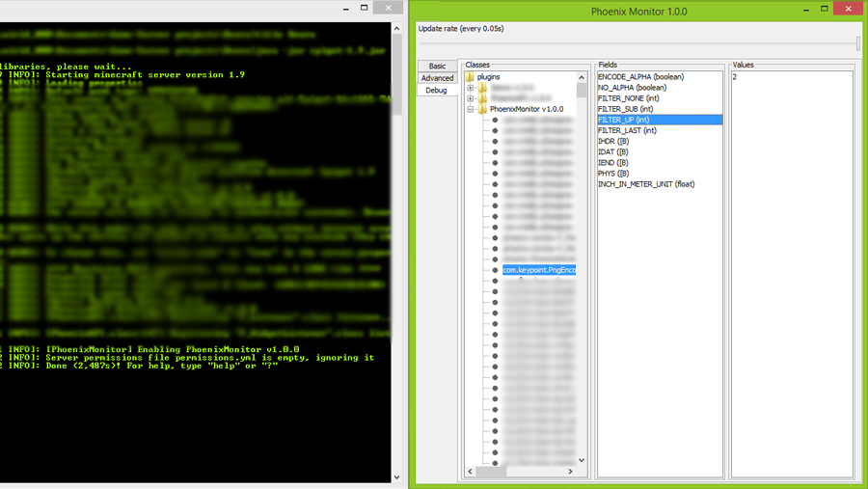Click the Classes tree scroll right arrow

click(571, 472)
